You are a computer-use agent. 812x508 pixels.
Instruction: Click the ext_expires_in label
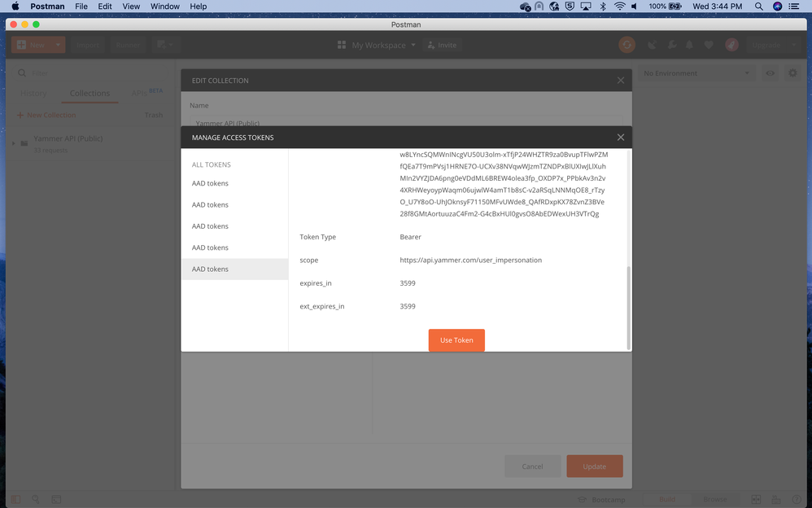tap(321, 306)
